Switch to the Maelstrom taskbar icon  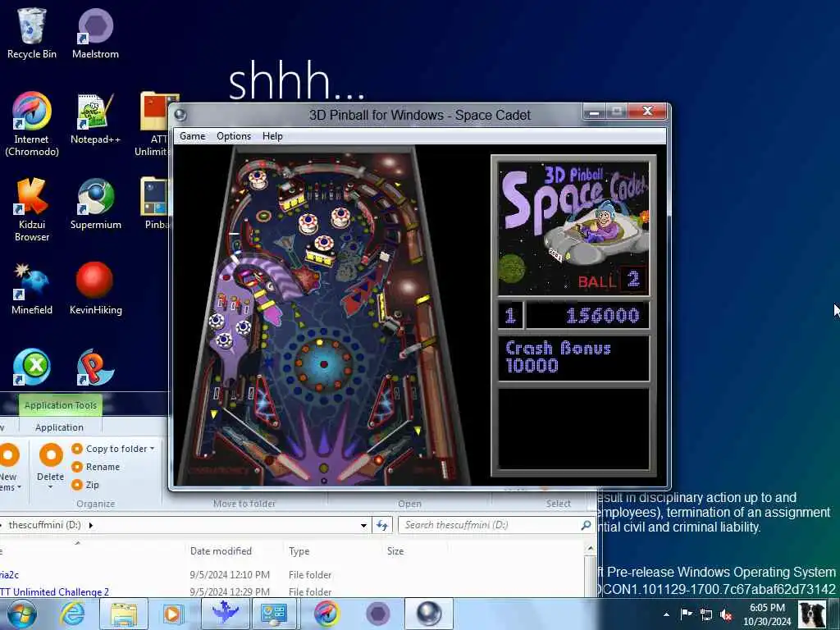[377, 614]
